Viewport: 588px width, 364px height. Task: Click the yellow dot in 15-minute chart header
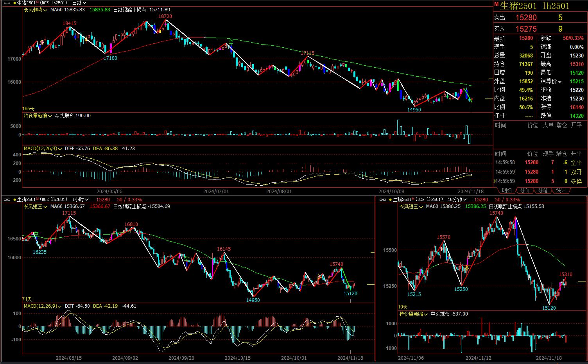(x=390, y=199)
